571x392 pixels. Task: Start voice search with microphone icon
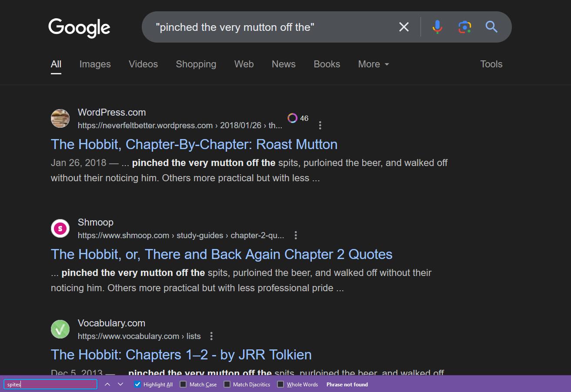pyautogui.click(x=437, y=27)
